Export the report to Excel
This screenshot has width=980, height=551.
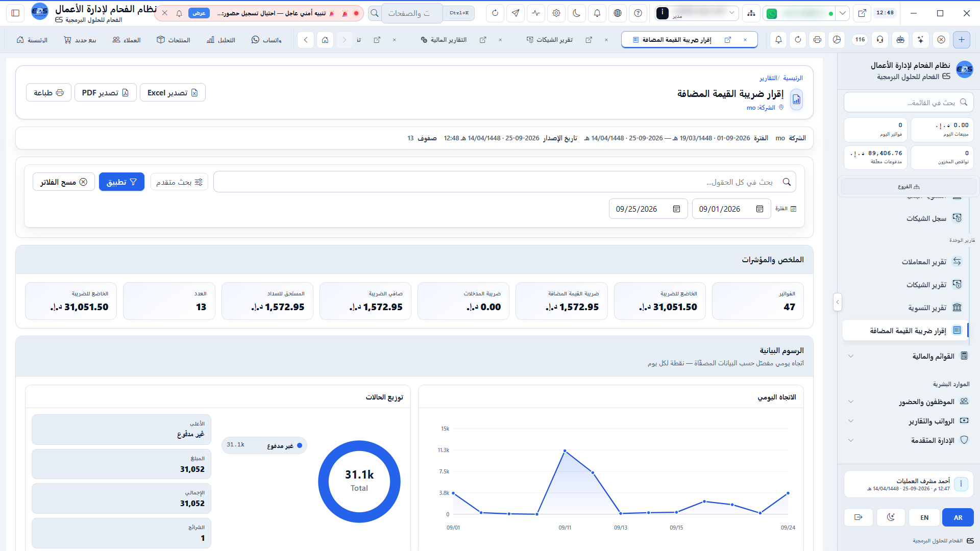coord(173,93)
